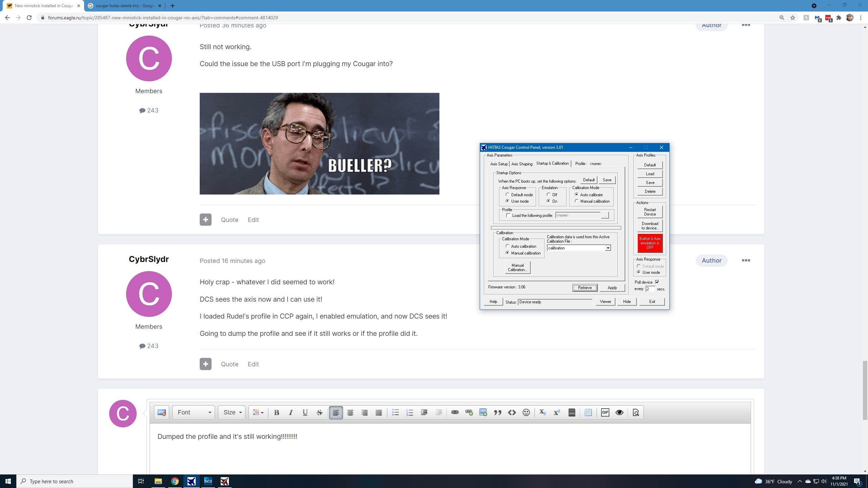Select Auto calibrate startup option
The image size is (868, 488).
tap(576, 195)
